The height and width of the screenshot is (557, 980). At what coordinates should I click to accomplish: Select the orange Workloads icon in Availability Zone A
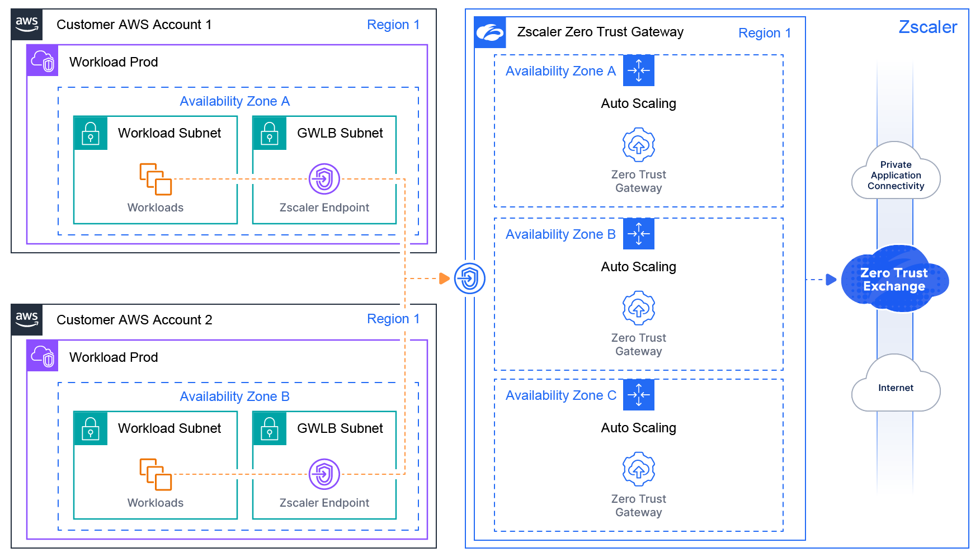[156, 179]
